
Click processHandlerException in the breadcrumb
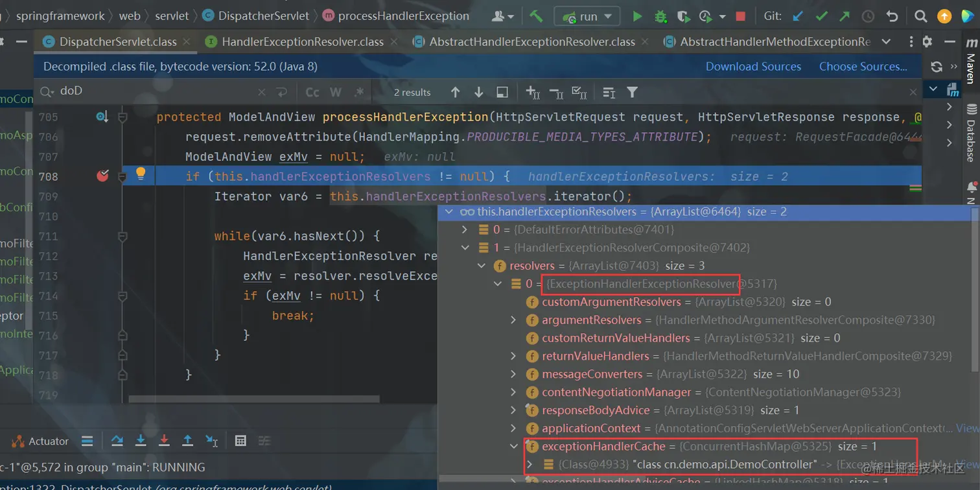pos(403,16)
